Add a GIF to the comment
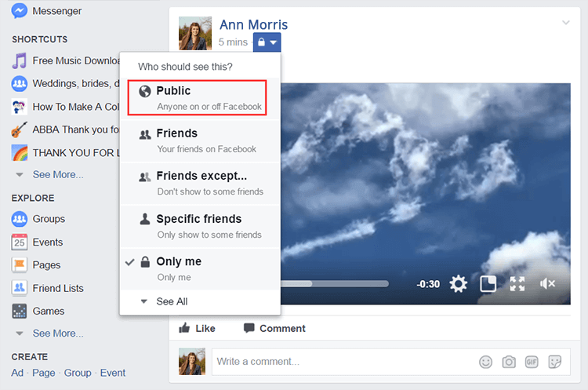The width and height of the screenshot is (588, 390). (x=532, y=362)
